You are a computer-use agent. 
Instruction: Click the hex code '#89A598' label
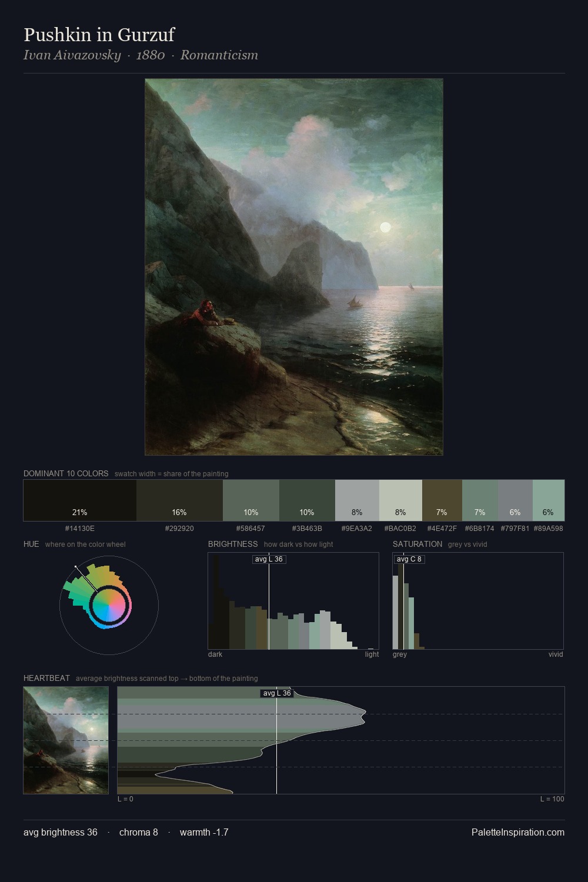coord(549,529)
